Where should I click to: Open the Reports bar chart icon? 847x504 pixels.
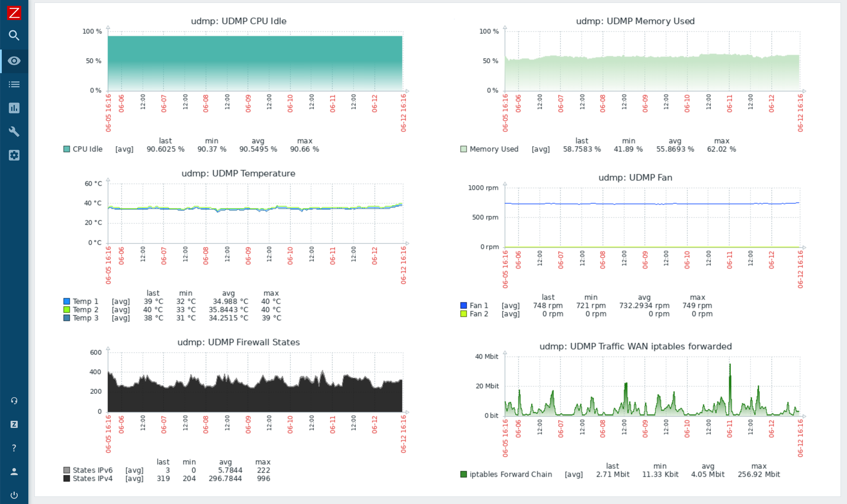(x=14, y=108)
